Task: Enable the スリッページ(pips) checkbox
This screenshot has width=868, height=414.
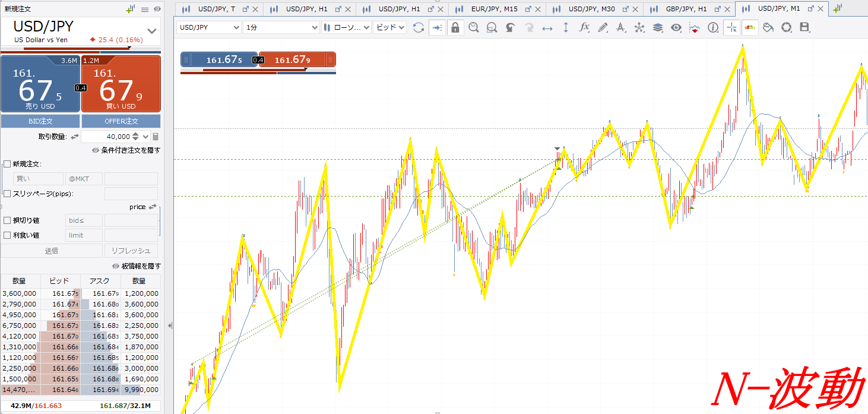Action: click(7, 194)
